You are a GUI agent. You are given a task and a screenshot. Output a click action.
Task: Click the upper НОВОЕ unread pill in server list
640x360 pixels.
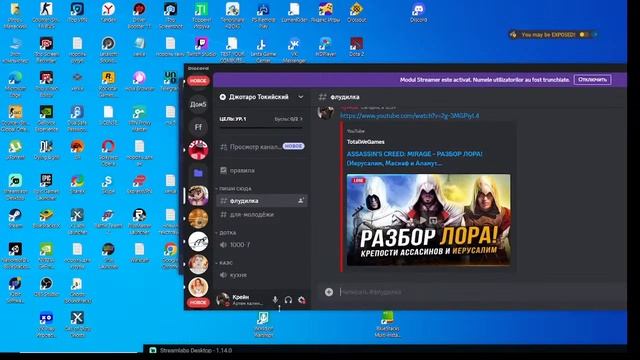tap(198, 80)
